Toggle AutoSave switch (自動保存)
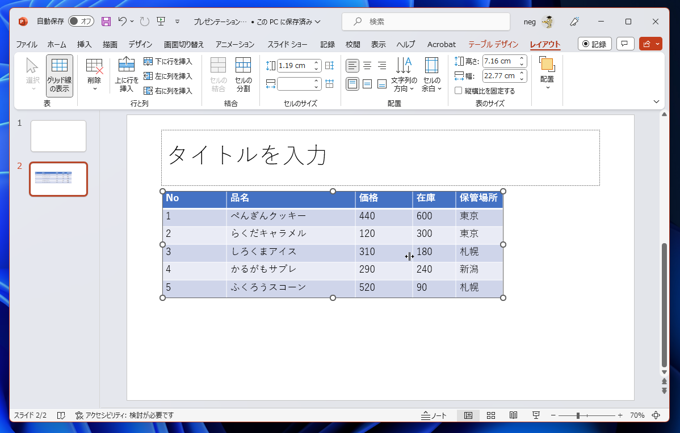Screen dimensions: 680x433 click(x=81, y=21)
